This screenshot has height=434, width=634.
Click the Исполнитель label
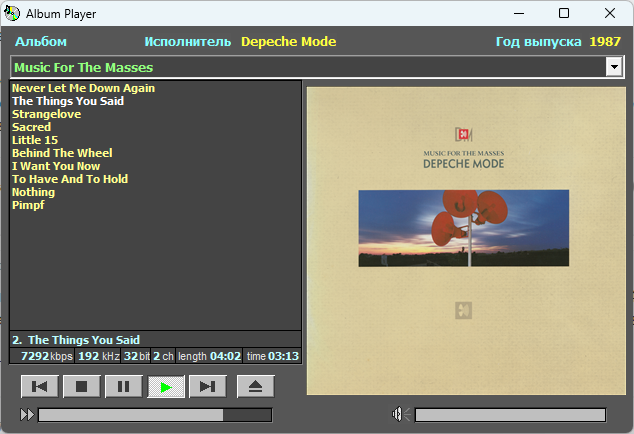(x=188, y=41)
